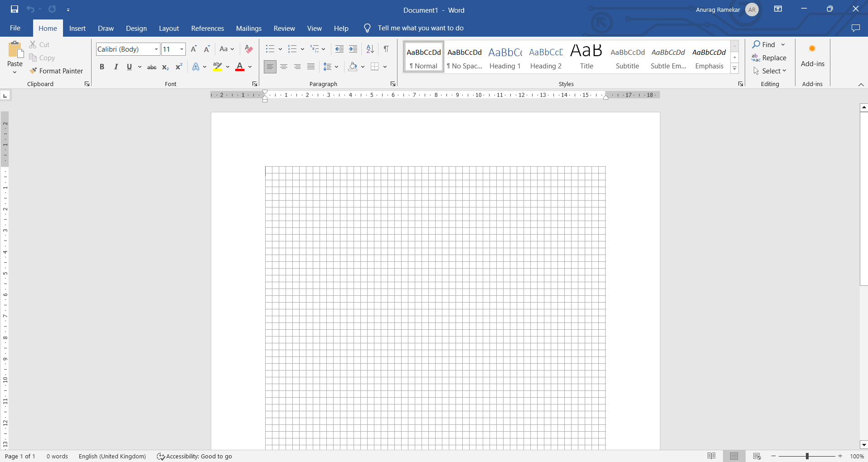Open borders dropdown arrow
The image size is (868, 462).
385,67
